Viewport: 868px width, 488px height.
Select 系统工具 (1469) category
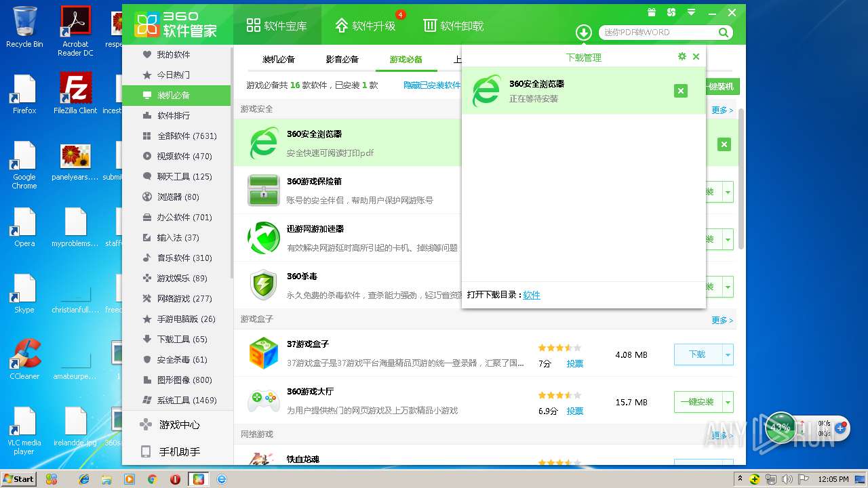tap(176, 400)
